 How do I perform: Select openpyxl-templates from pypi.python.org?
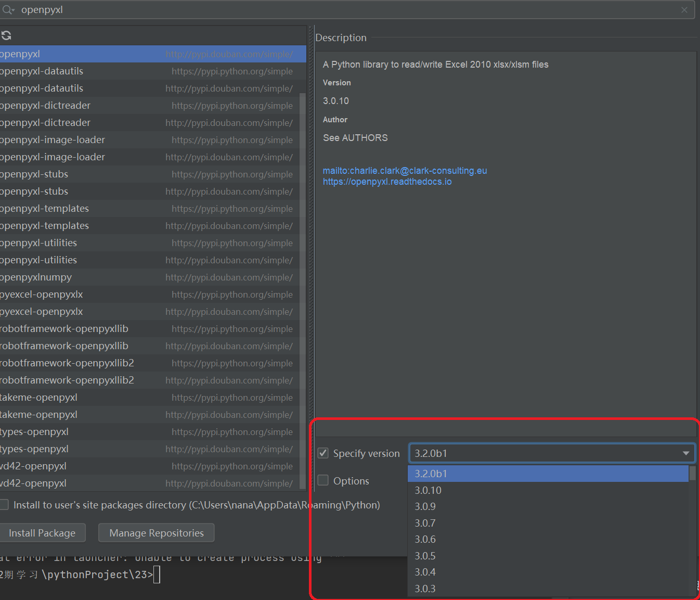pos(150,209)
